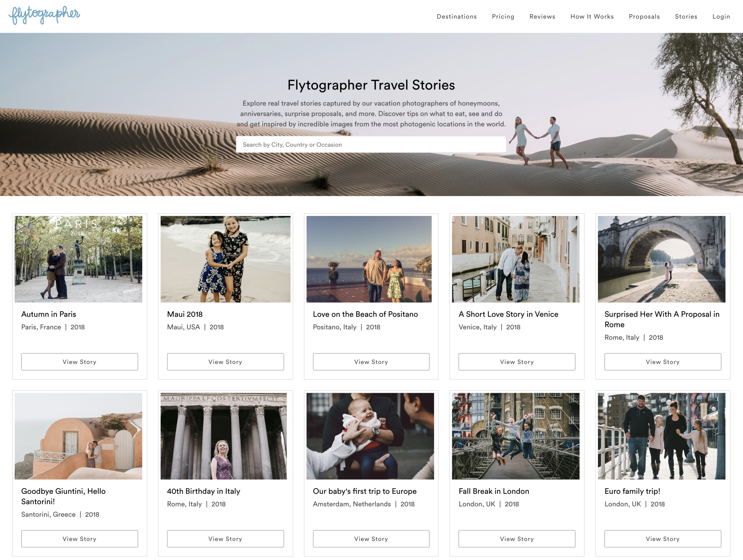Open the Maui 2018 beach photo thumbnail

[225, 259]
